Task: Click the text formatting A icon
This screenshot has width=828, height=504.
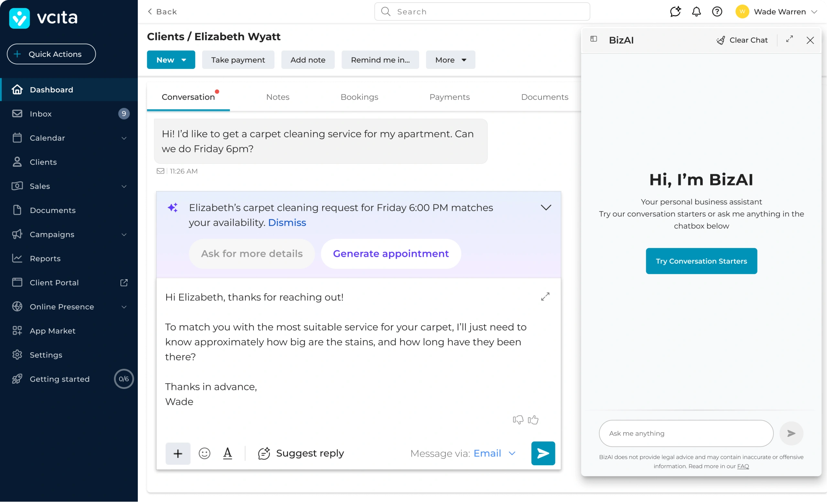Action: point(227,453)
